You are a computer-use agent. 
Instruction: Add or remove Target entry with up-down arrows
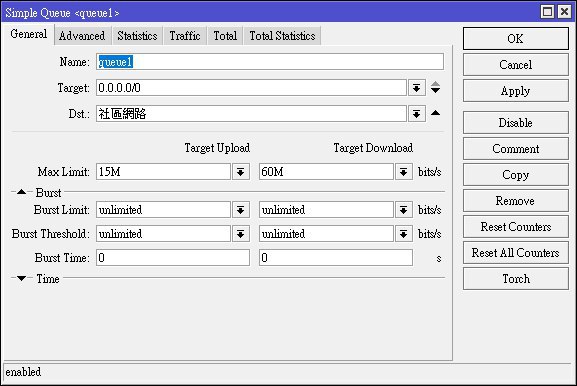click(x=435, y=88)
